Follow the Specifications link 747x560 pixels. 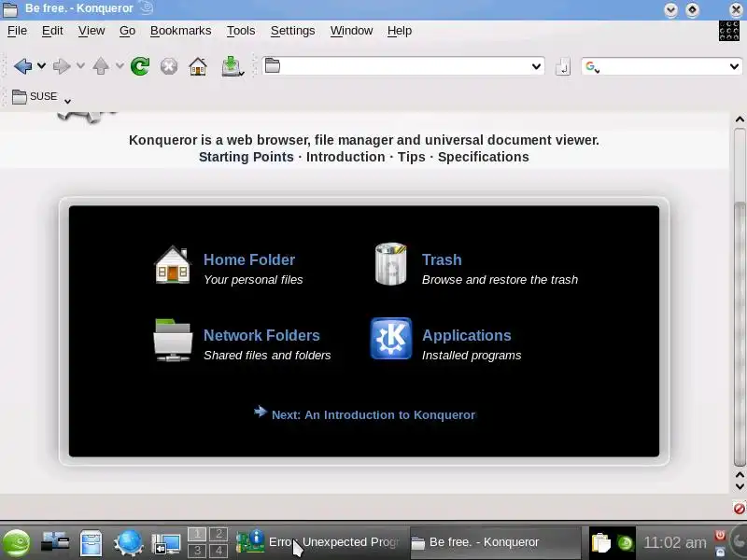(483, 157)
